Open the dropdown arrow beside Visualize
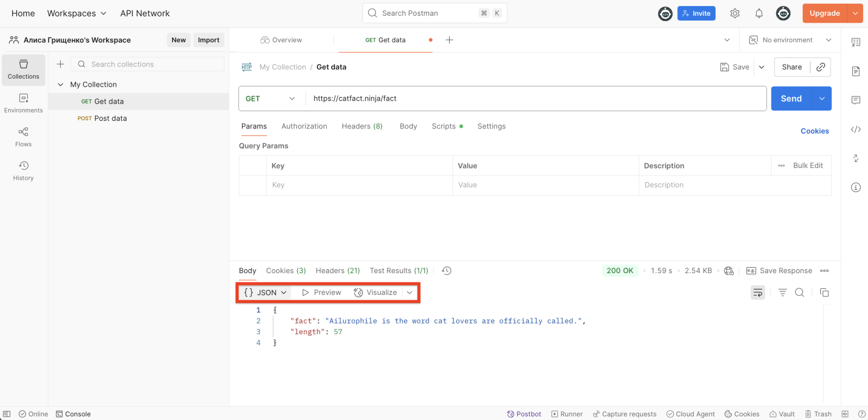868x420 pixels. 410,293
